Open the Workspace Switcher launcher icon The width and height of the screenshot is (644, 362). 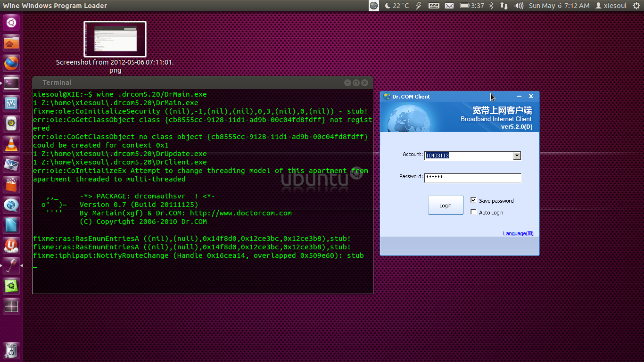(x=11, y=306)
